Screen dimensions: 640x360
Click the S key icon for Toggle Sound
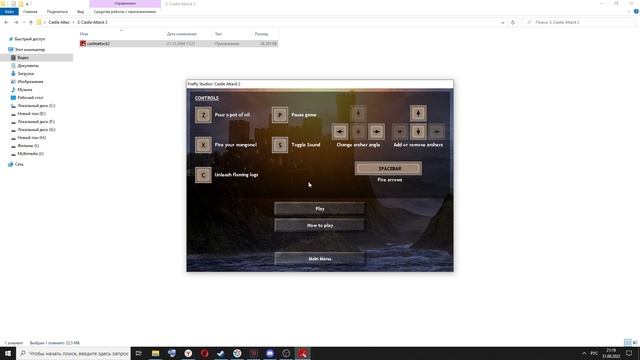(280, 145)
